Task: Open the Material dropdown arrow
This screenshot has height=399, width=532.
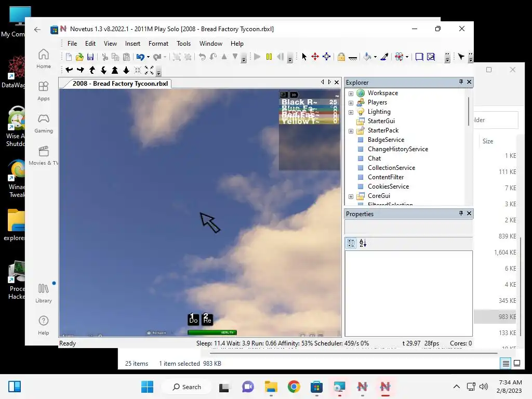Action: [x=407, y=57]
